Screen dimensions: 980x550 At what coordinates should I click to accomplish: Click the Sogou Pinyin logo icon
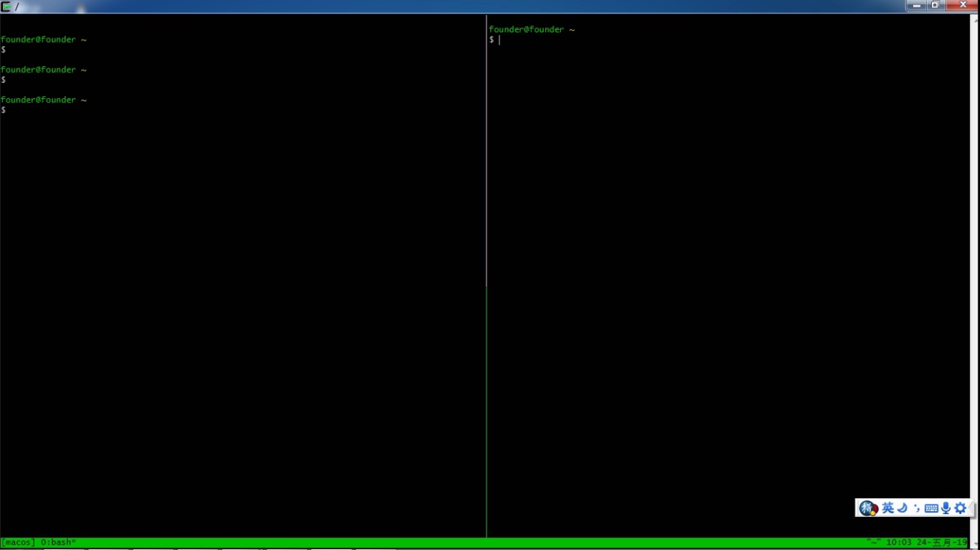coord(867,508)
